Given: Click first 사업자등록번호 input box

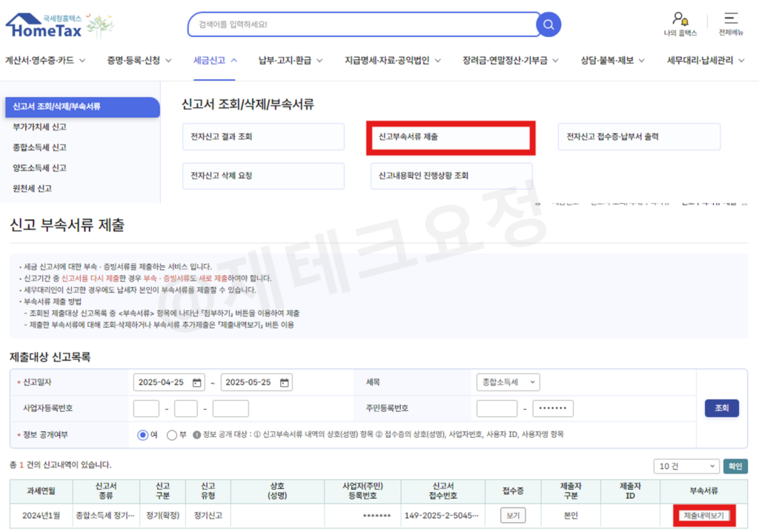Looking at the screenshot, I should [x=146, y=408].
